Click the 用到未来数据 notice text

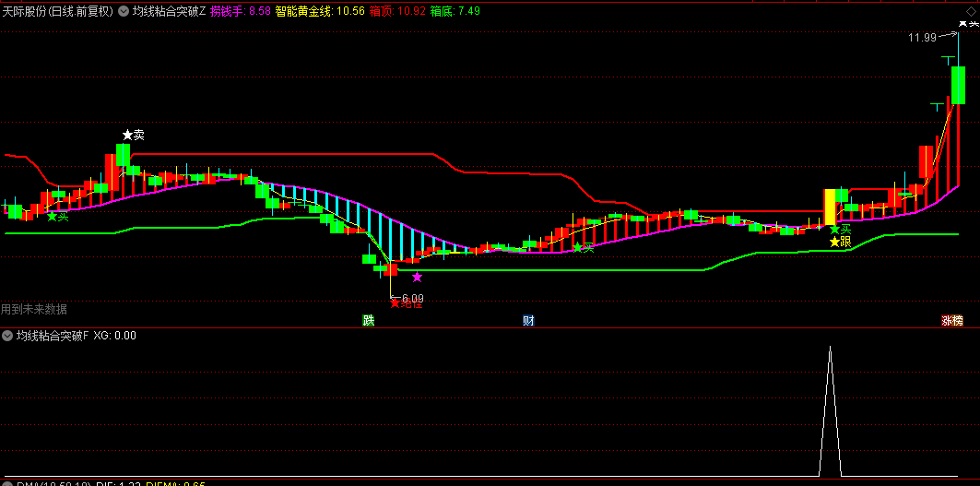point(34,309)
